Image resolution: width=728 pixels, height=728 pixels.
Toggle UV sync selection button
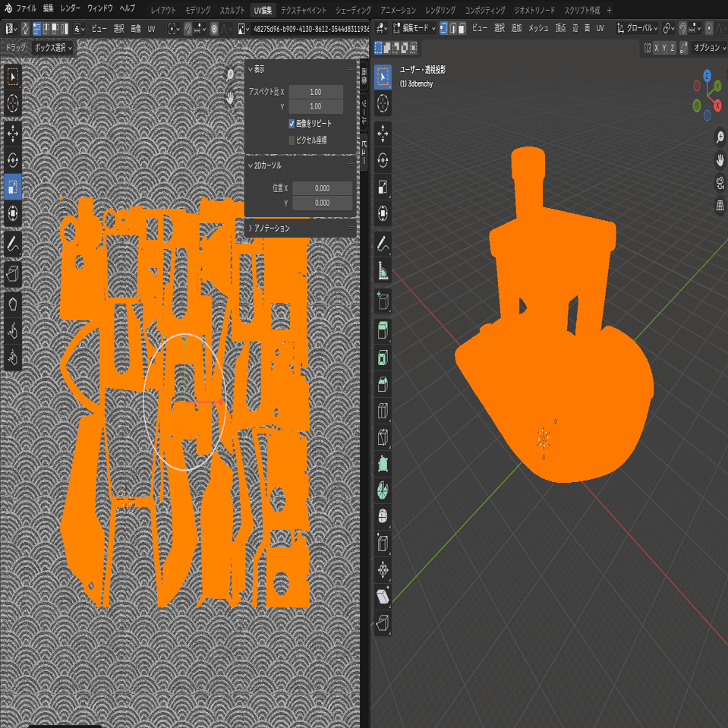click(x=25, y=29)
